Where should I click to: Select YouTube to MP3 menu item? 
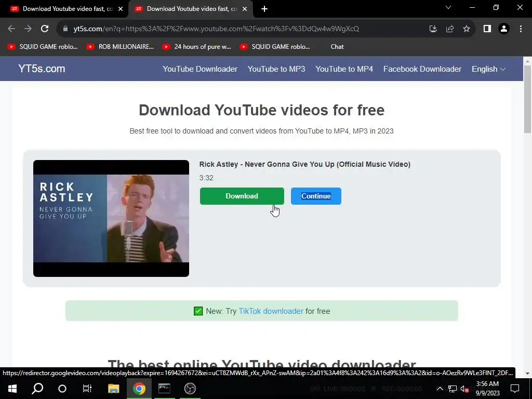tap(276, 69)
